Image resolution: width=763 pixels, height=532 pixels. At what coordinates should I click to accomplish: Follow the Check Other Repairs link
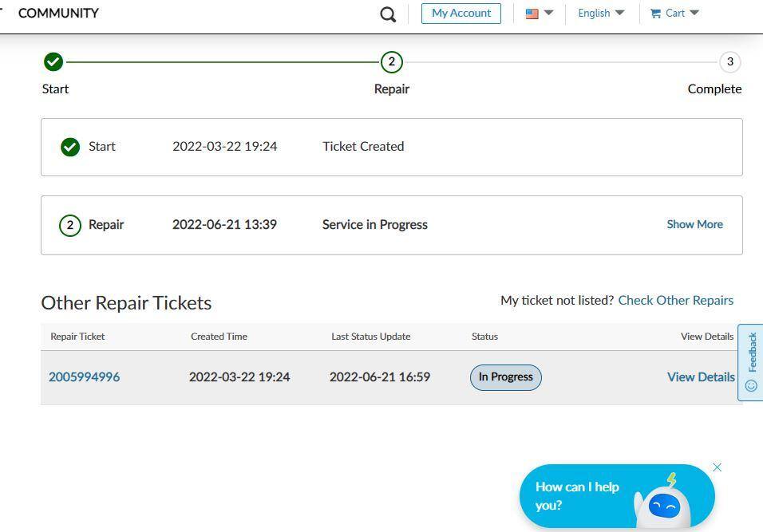pyautogui.click(x=675, y=301)
